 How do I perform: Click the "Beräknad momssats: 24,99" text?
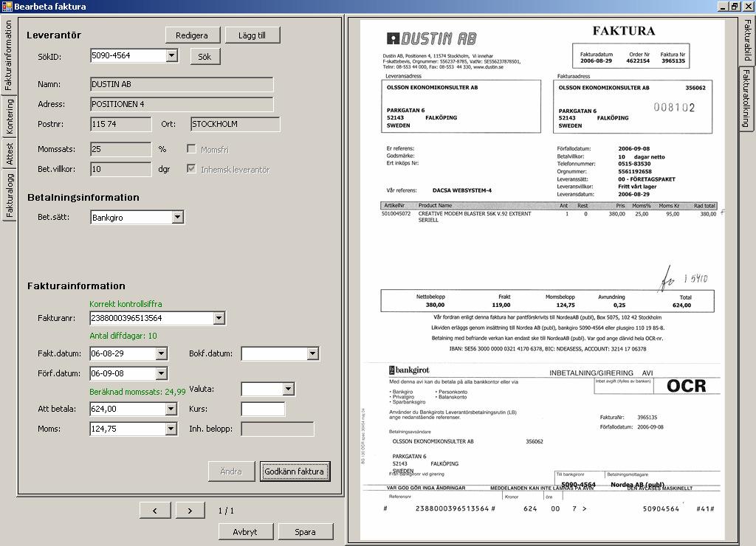(137, 392)
